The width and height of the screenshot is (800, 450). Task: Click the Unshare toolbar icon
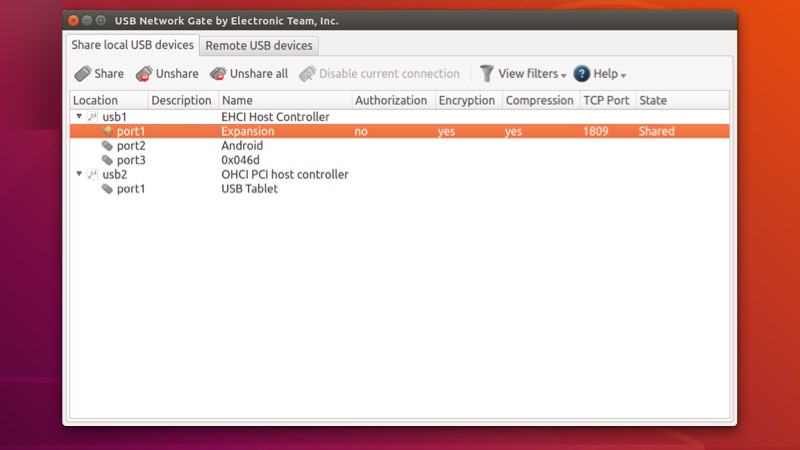[144, 73]
